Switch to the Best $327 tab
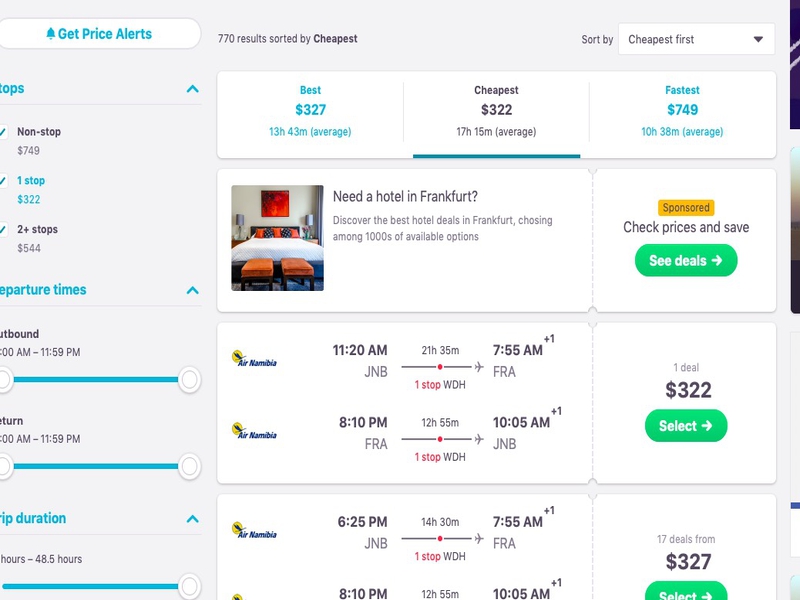Image resolution: width=800 pixels, height=600 pixels. (x=310, y=111)
